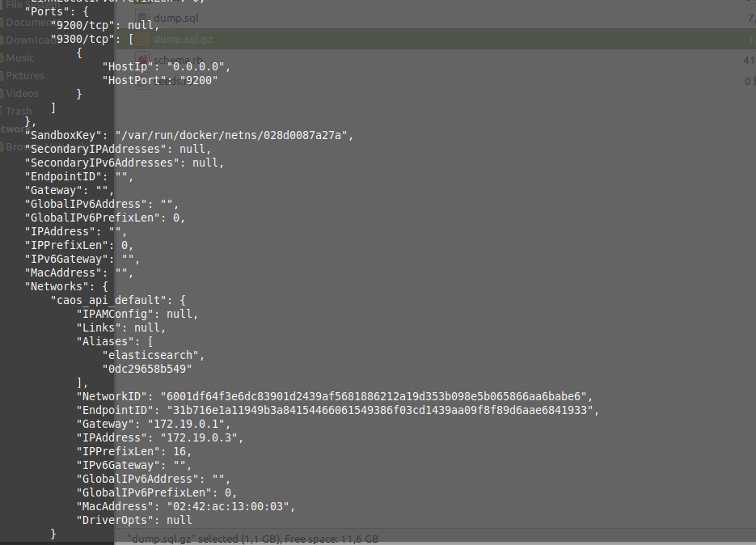Click the "SandboxKey" netns path line
The image size is (756, 545).
pos(189,135)
